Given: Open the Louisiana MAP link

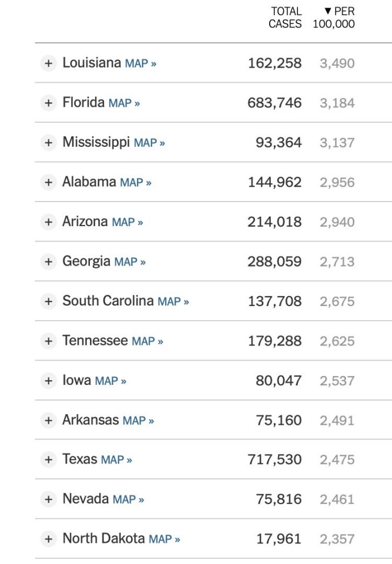Looking at the screenshot, I should click(x=140, y=63).
